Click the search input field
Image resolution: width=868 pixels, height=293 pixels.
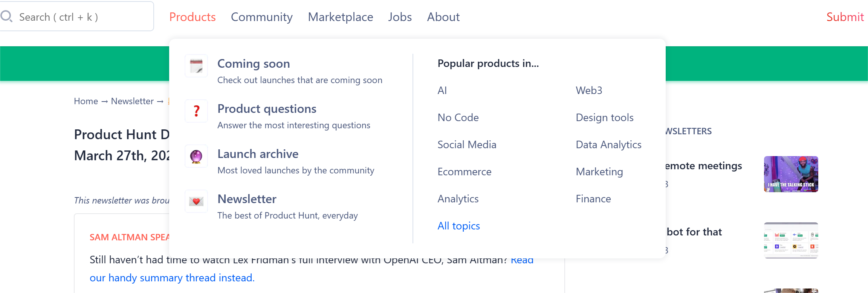coord(83,17)
